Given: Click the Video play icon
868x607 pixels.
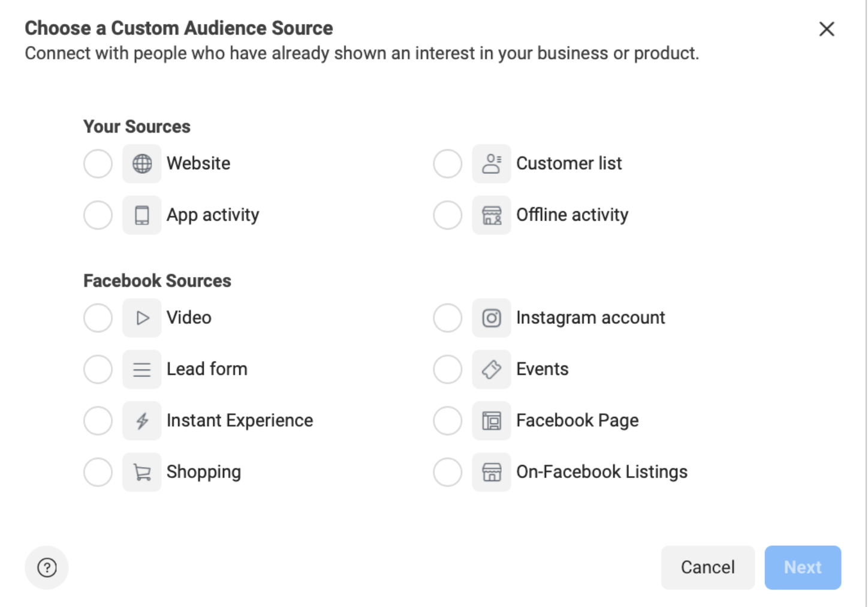Looking at the screenshot, I should click(x=142, y=318).
